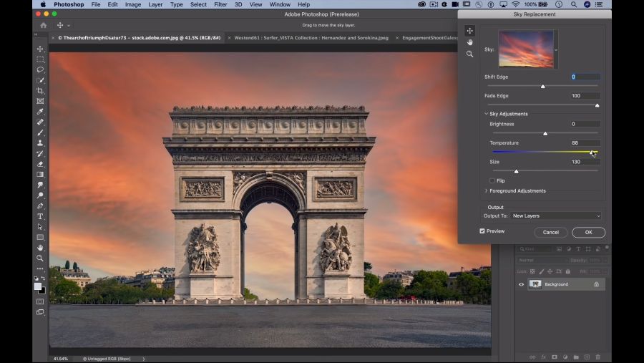Click the layer style fx icon
This screenshot has width=644, height=363.
click(x=543, y=357)
